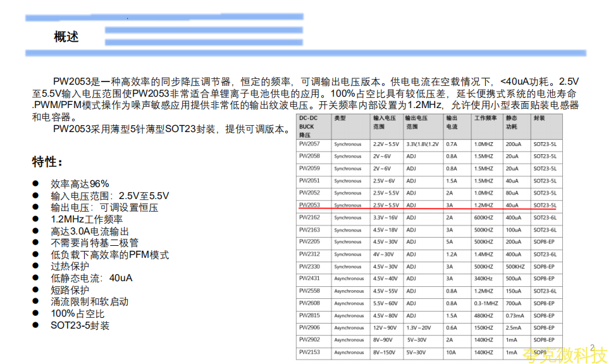Click the DC-DC BUCK table header cell

pyautogui.click(x=311, y=126)
